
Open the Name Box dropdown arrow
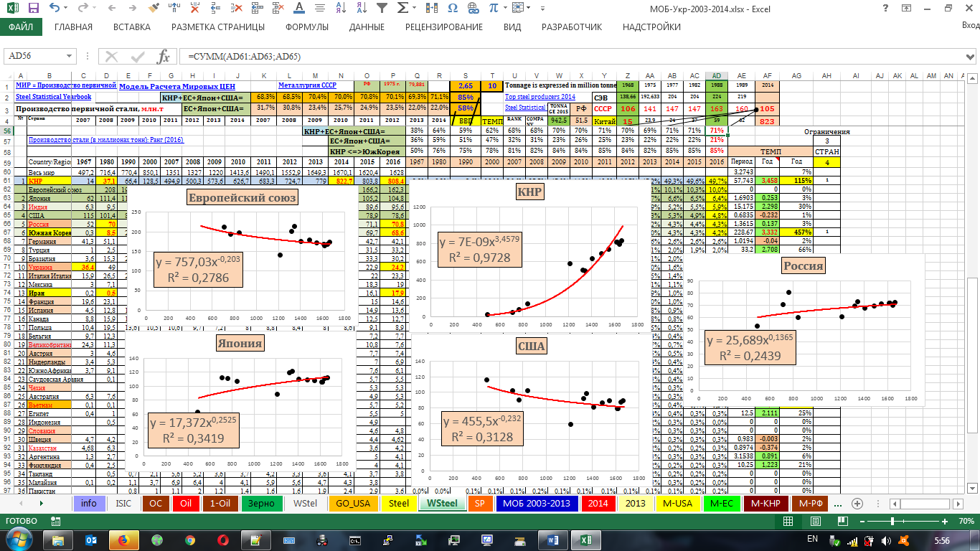pyautogui.click(x=70, y=57)
